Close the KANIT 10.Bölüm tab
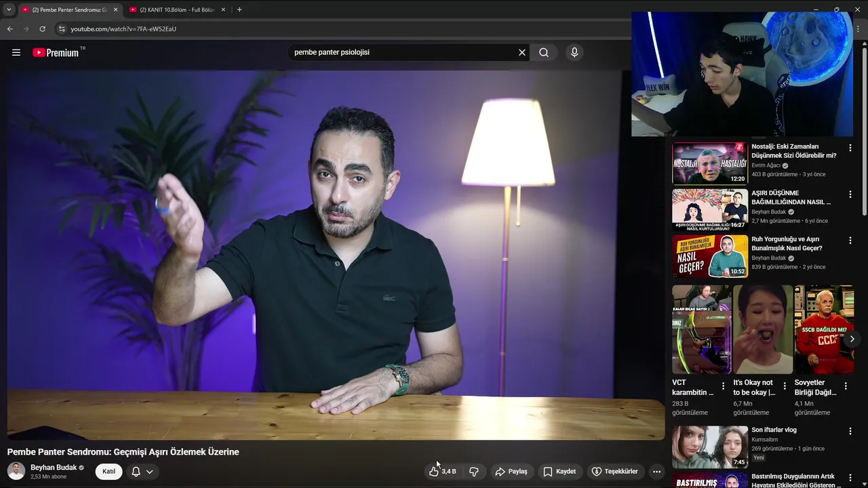The image size is (868, 488). click(223, 9)
